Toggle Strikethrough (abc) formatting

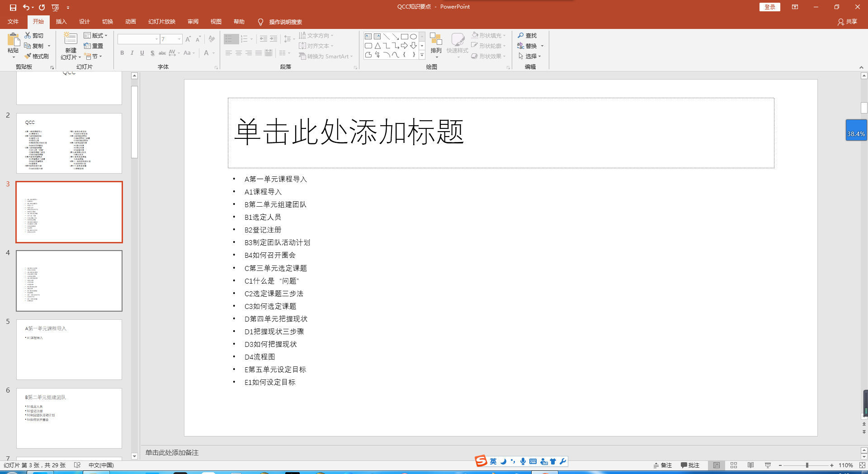[162, 53]
